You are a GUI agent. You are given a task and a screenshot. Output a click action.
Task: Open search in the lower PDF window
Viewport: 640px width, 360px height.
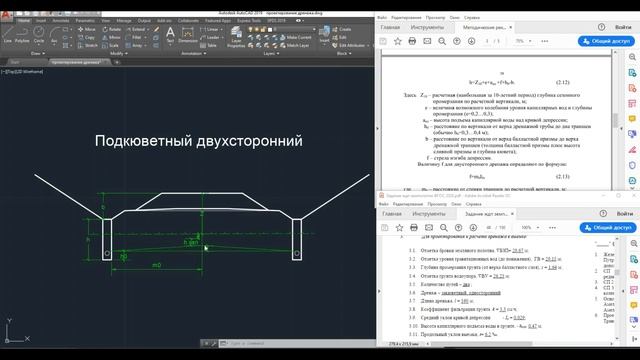[444, 227]
